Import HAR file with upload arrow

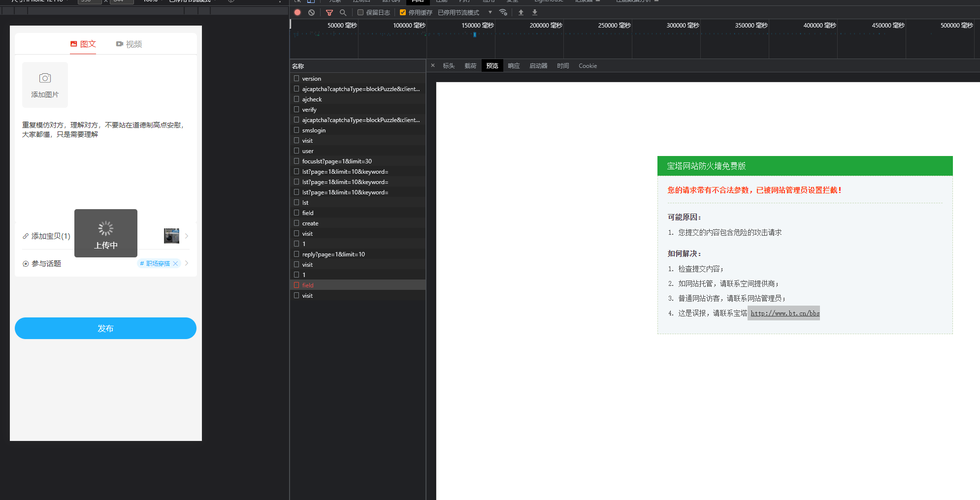[x=521, y=12]
